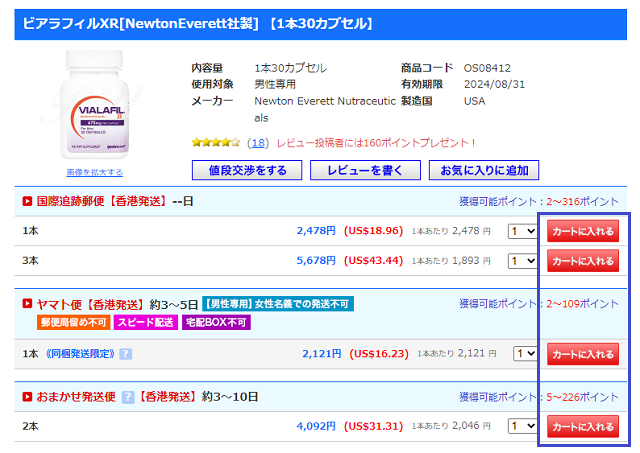
Task: Open the (18) reviews link
Action: (258, 143)
